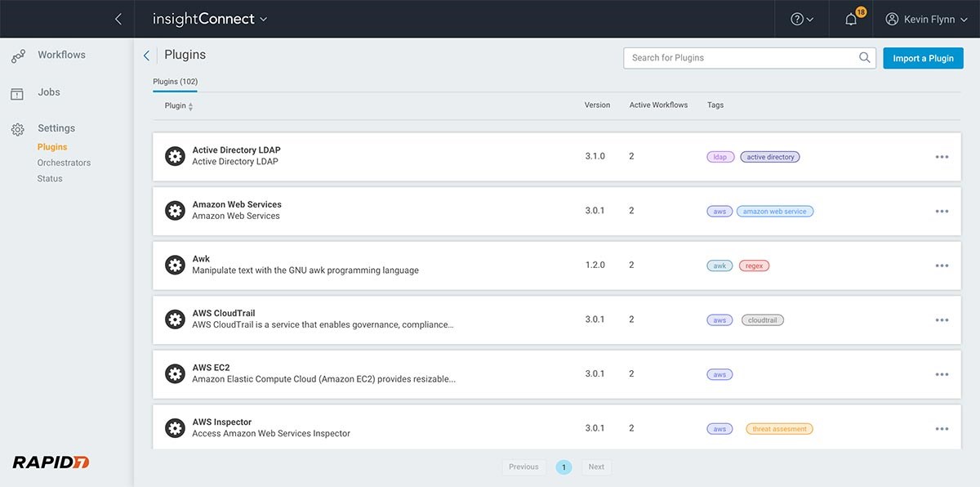Go to Workflows in sidebar

click(x=61, y=55)
